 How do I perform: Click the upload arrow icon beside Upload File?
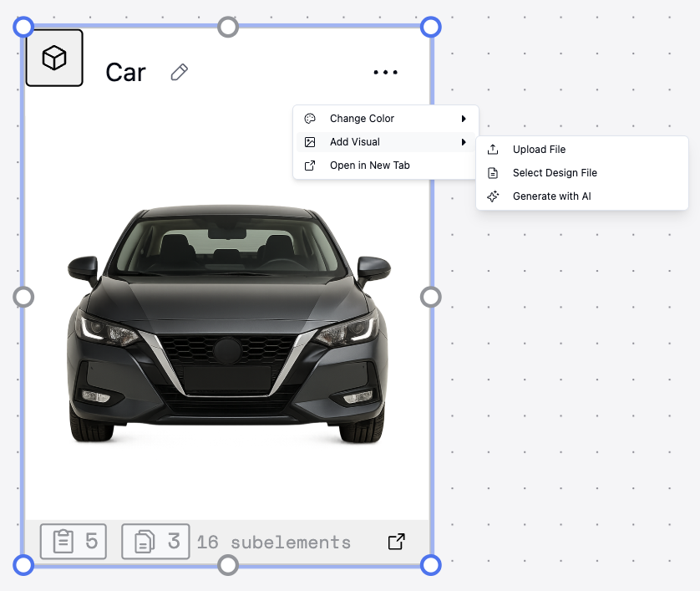[493, 149]
